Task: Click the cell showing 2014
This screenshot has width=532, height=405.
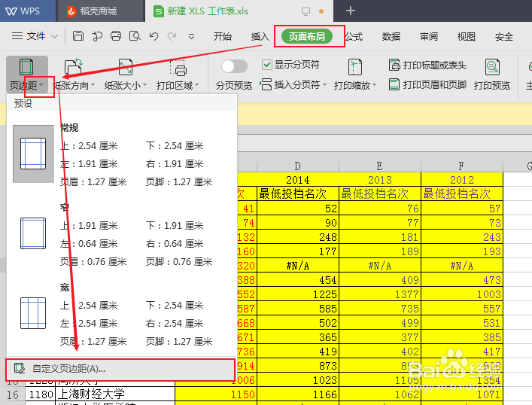Action: [298, 179]
